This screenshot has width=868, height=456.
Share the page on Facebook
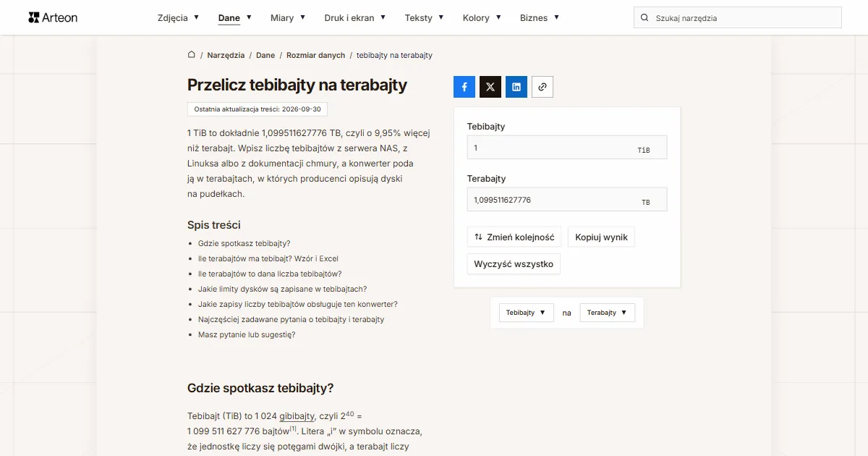pyautogui.click(x=464, y=87)
